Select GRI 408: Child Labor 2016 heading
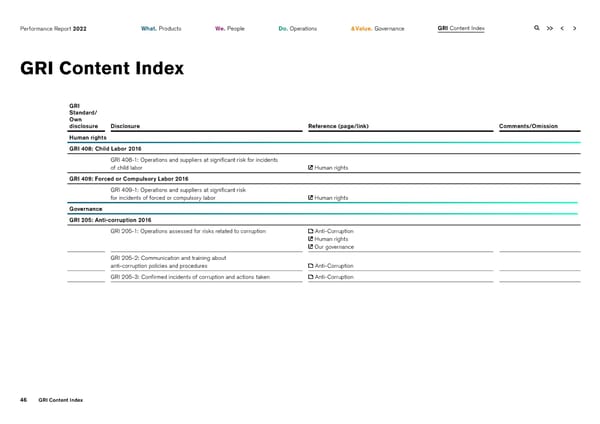The image size is (600, 424). coord(105,148)
